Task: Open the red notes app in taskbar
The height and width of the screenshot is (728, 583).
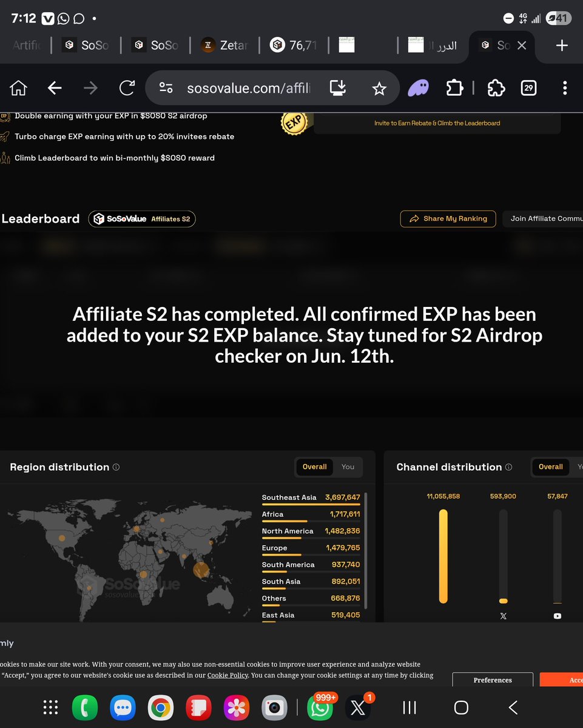Action: tap(198, 707)
